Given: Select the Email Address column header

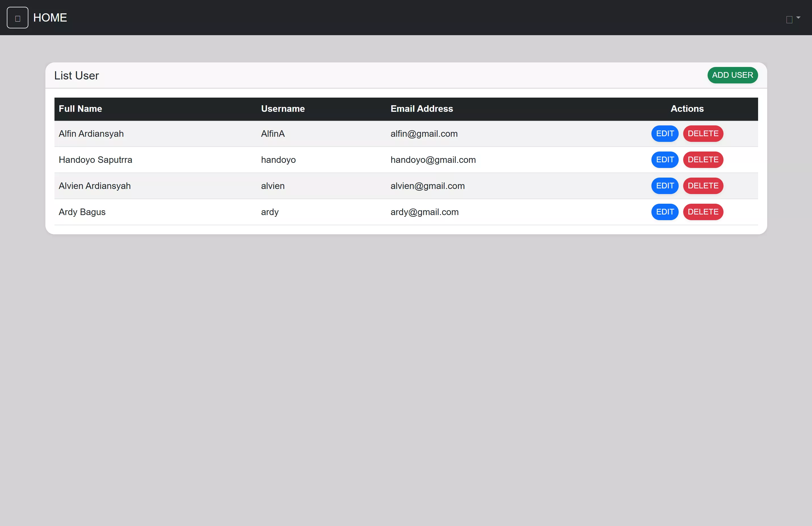Looking at the screenshot, I should [422, 109].
